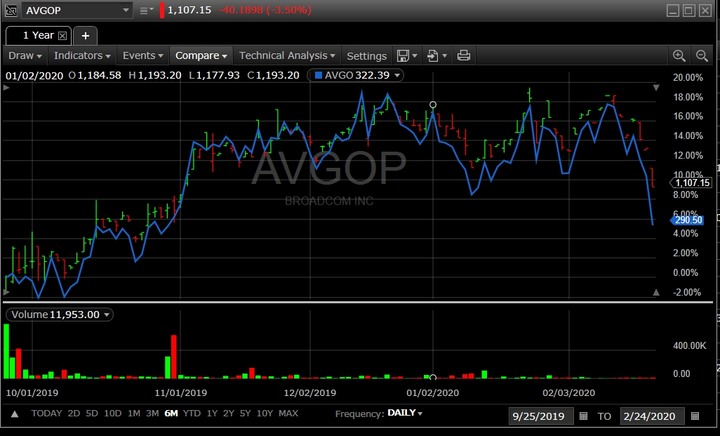This screenshot has height=436, width=720.
Task: Click the blue 290.50 price label
Action: 687,220
